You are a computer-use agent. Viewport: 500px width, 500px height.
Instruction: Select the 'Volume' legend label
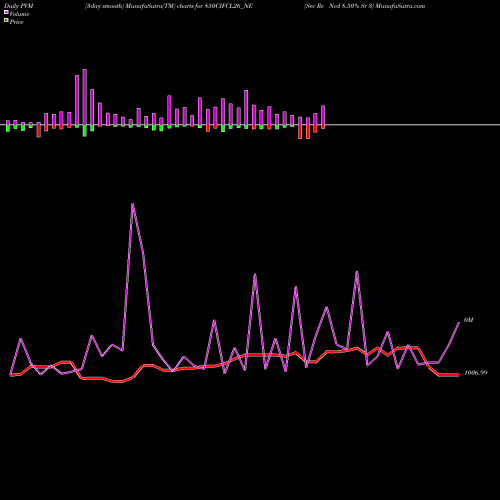pyautogui.click(x=19, y=14)
